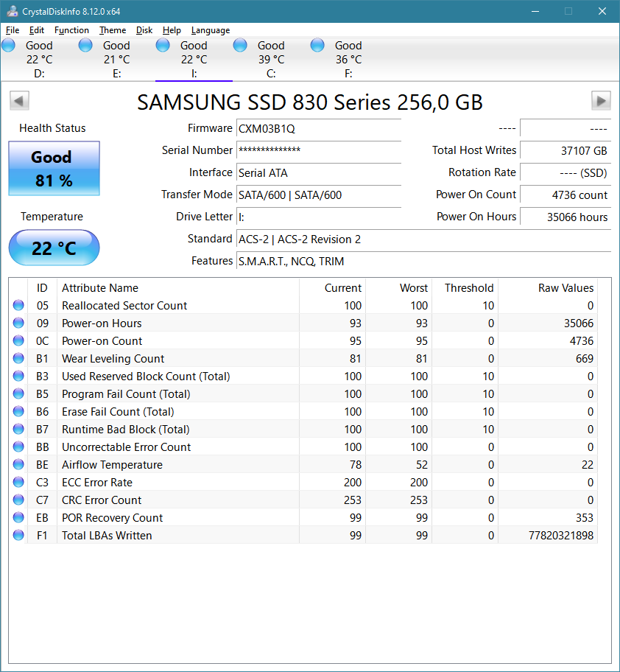
Task: Click the status dot for Reallocated Sector Count
Action: pos(18,305)
